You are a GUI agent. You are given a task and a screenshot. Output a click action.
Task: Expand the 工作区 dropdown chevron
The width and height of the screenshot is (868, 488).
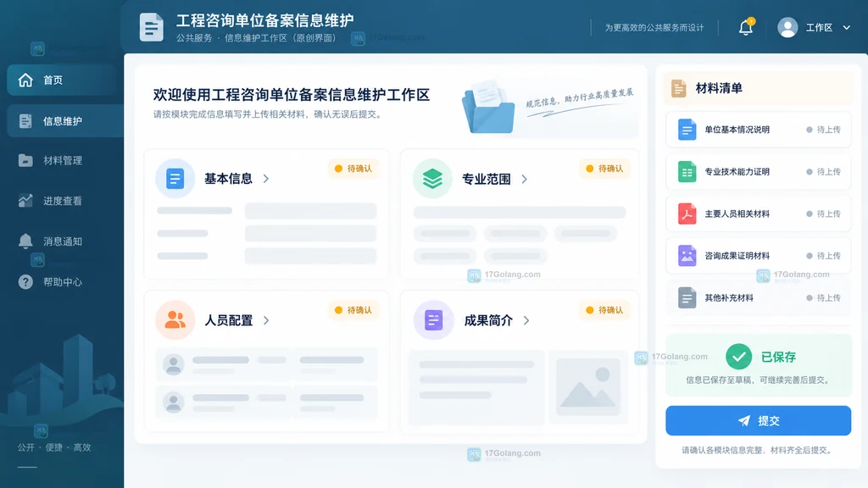point(847,27)
